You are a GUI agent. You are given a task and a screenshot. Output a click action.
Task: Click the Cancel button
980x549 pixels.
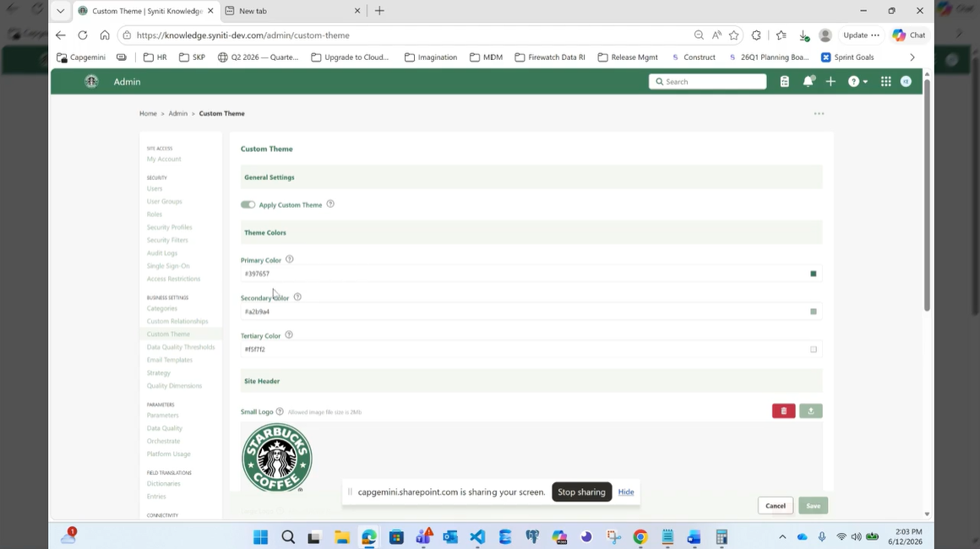click(x=775, y=506)
